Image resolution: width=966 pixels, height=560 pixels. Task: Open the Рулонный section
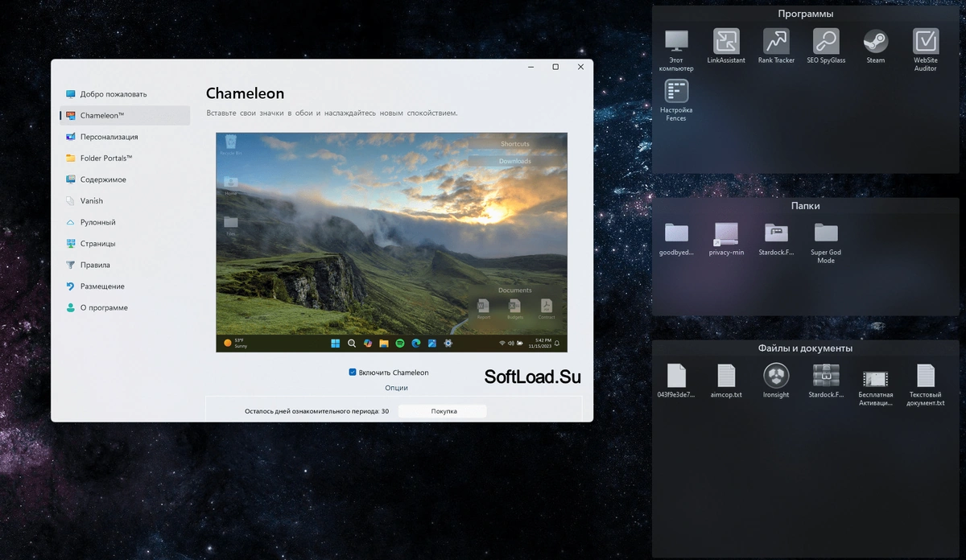click(x=125, y=222)
